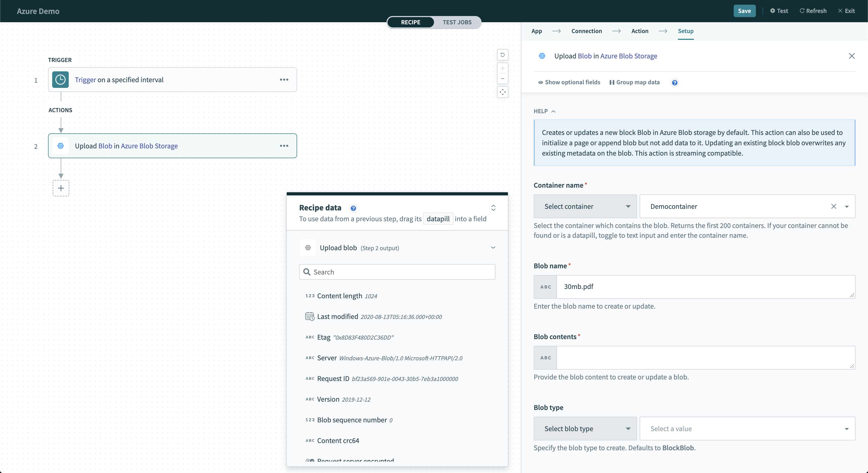Collapse the Upload blob Step 2 output section
The image size is (868, 473).
pyautogui.click(x=493, y=248)
